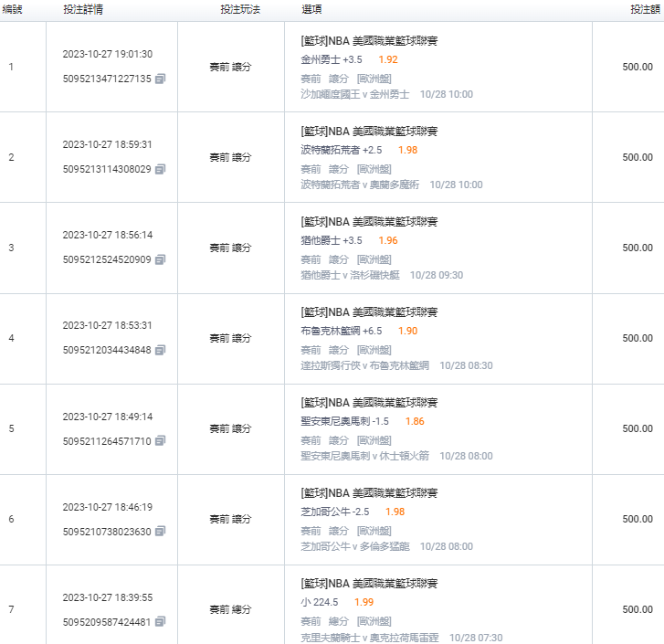Click matchup 芝加哥公牛 v 多倫多猛龍
The height and width of the screenshot is (644, 664).
click(x=355, y=546)
